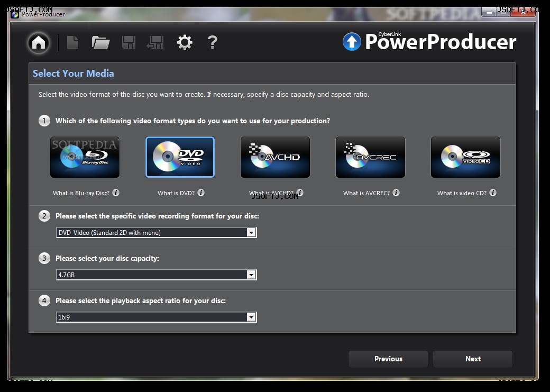Open an existing project folder icon

tap(100, 42)
